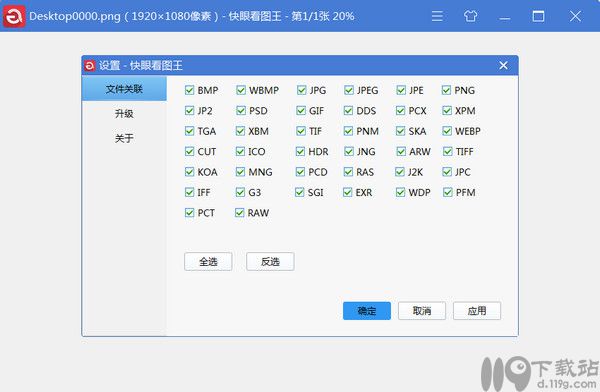
Task: Toggle the XPM checkbox
Action: (x=447, y=111)
